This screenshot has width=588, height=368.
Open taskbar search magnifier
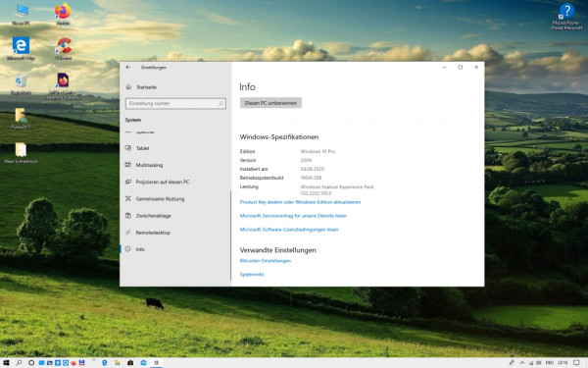19,363
